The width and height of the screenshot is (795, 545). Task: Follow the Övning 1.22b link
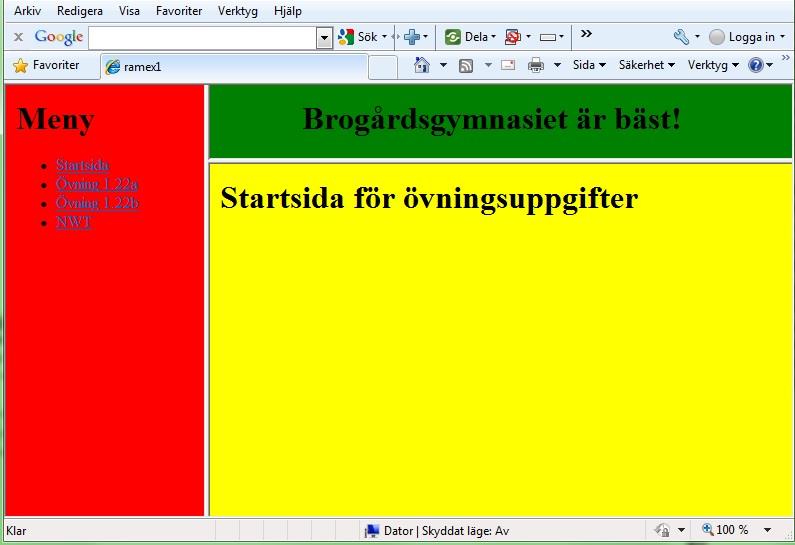pyautogui.click(x=97, y=203)
